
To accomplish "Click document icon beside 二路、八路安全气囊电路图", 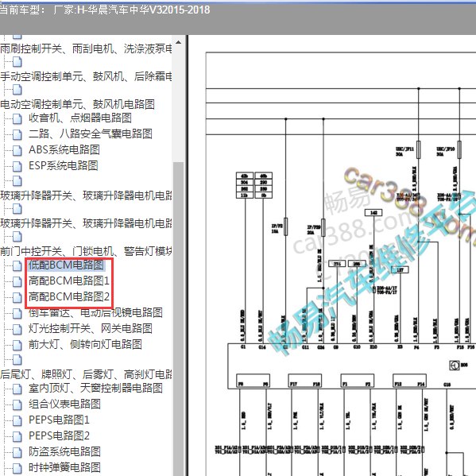I will [17, 134].
